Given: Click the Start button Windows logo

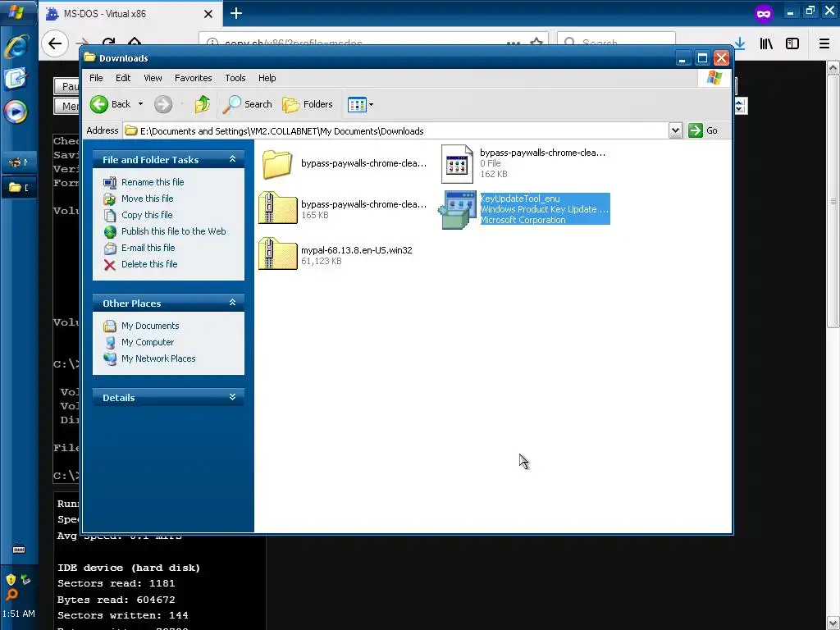Looking at the screenshot, I should click(17, 11).
